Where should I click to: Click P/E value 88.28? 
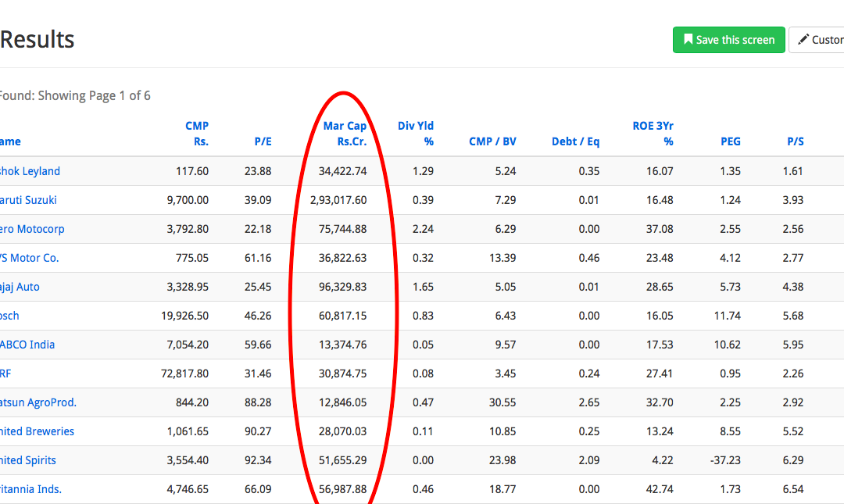click(x=258, y=402)
